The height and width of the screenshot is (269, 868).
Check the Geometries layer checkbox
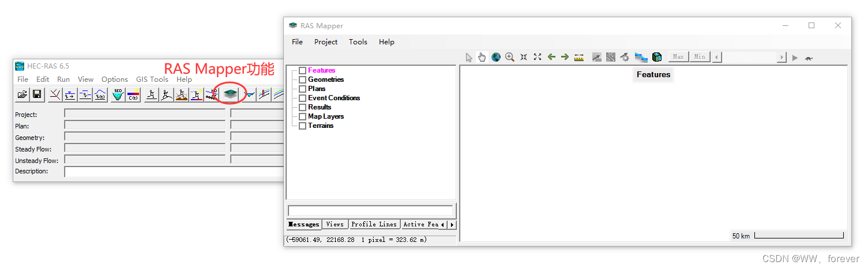coord(302,79)
